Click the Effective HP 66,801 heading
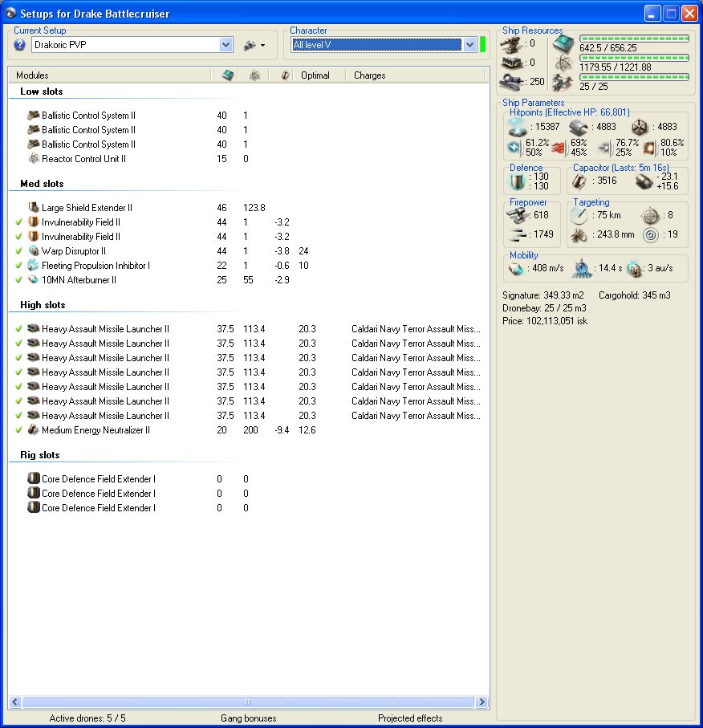703x728 pixels. click(x=569, y=112)
